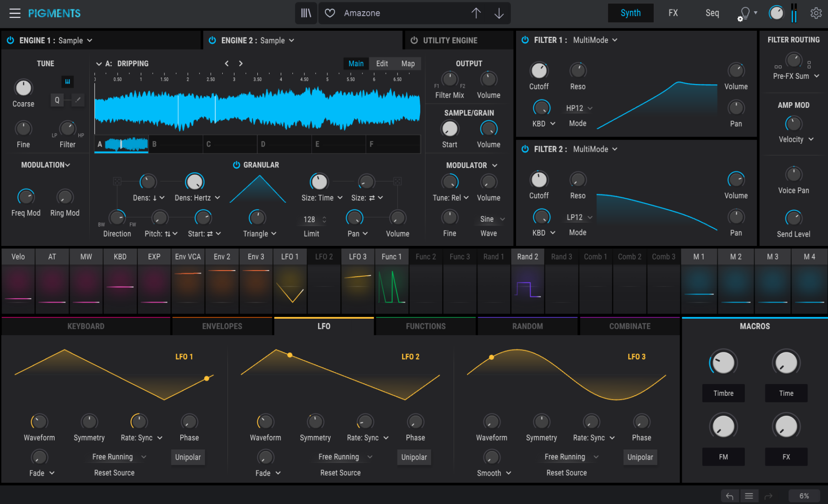
Task: Click the undo arrow in status bar
Action: [729, 496]
